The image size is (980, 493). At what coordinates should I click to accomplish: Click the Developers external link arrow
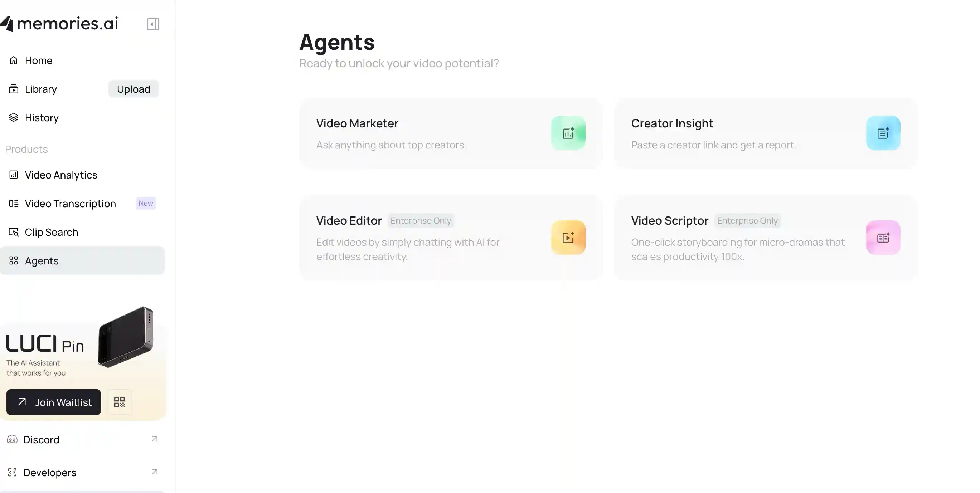click(154, 472)
